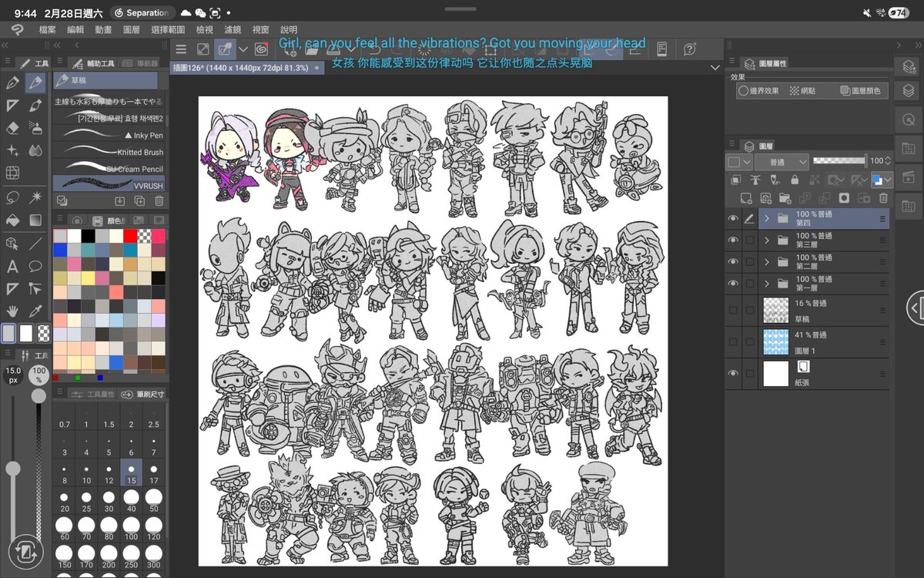The width and height of the screenshot is (924, 578).
Task: Select the Hand move tool
Action: click(x=12, y=311)
